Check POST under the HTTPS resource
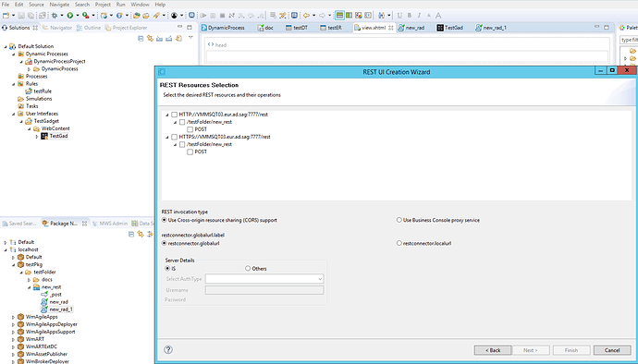The width and height of the screenshot is (638, 364). 190,152
